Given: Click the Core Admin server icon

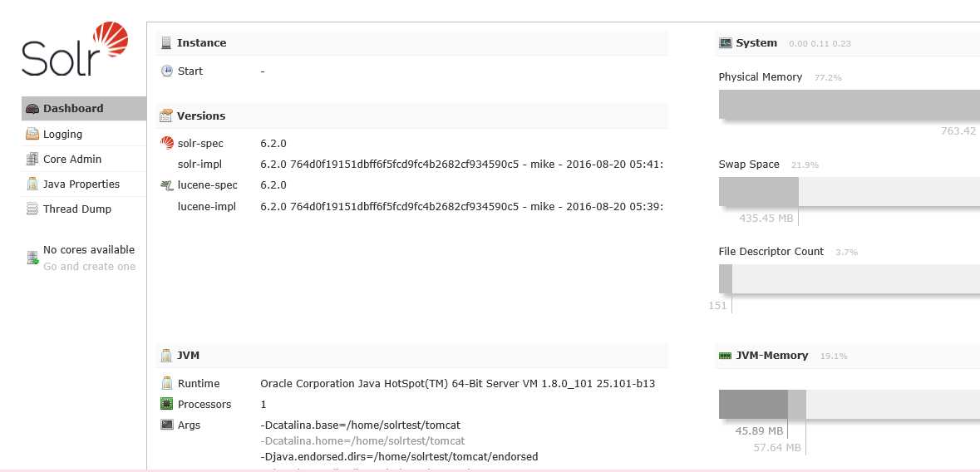Looking at the screenshot, I should [32, 159].
